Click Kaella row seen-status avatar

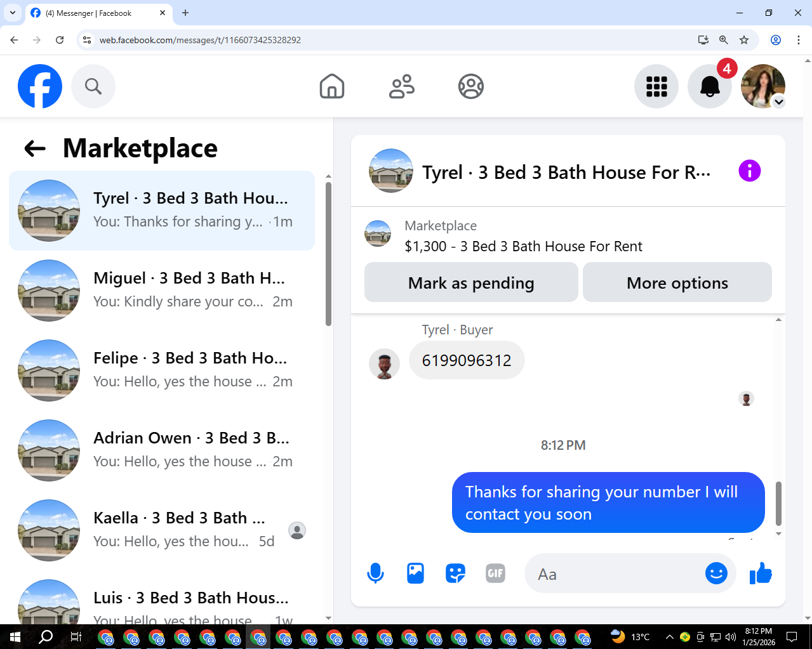297,530
